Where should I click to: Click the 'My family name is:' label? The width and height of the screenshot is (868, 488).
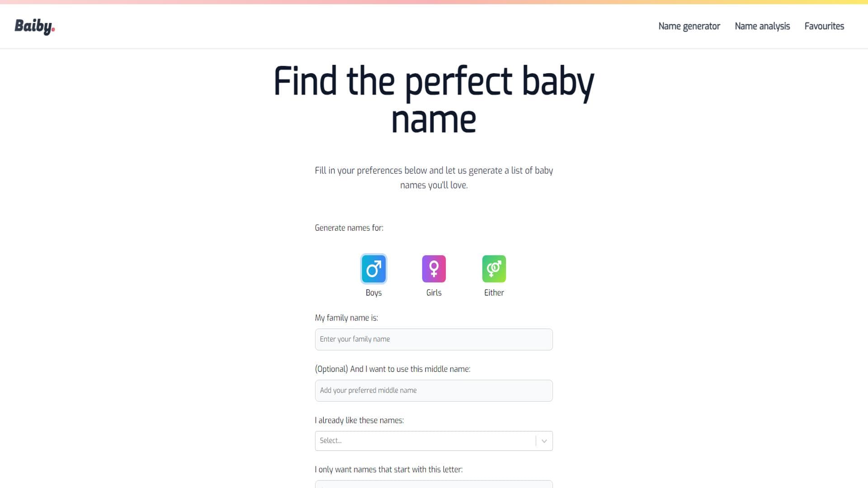pyautogui.click(x=346, y=318)
